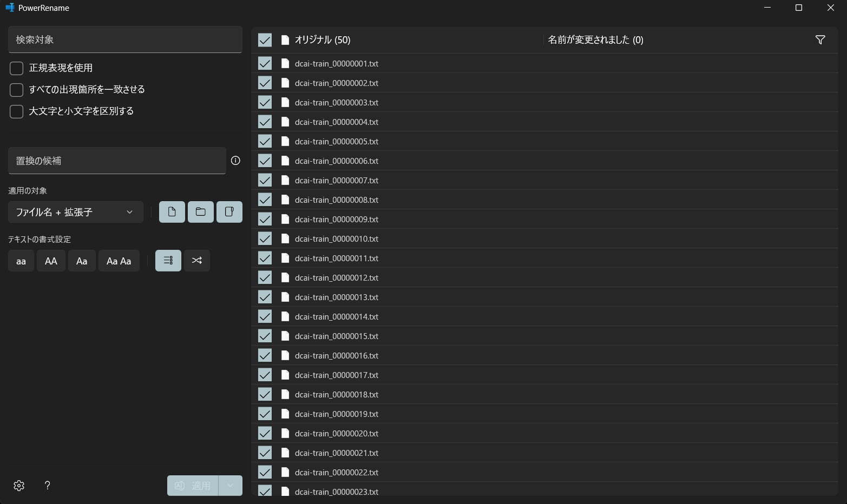Select the dcai-train_00000007.txt file name
The image size is (847, 504).
337,180
